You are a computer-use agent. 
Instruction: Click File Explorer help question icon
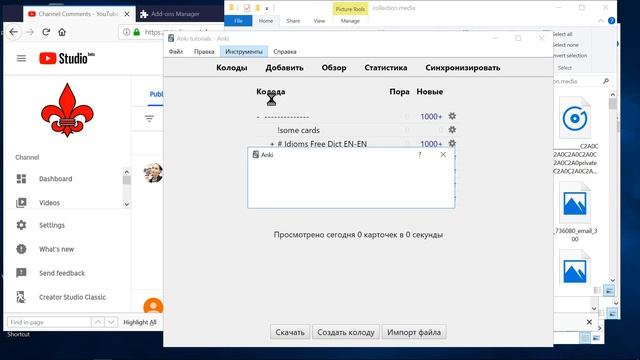(611, 21)
